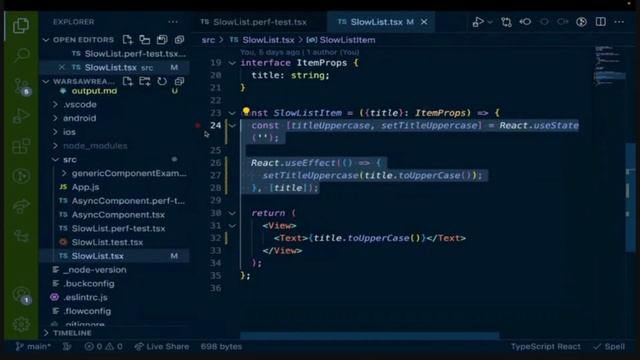Close the SlowList.tsx editor tab

click(x=424, y=22)
